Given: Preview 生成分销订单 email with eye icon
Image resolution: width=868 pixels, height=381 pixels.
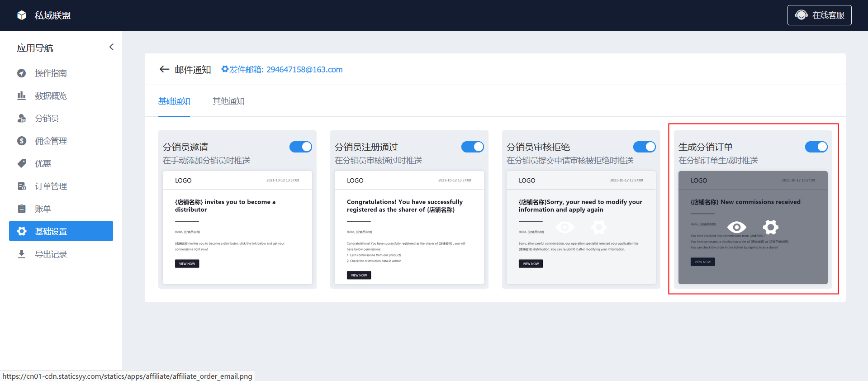Looking at the screenshot, I should click(x=736, y=227).
